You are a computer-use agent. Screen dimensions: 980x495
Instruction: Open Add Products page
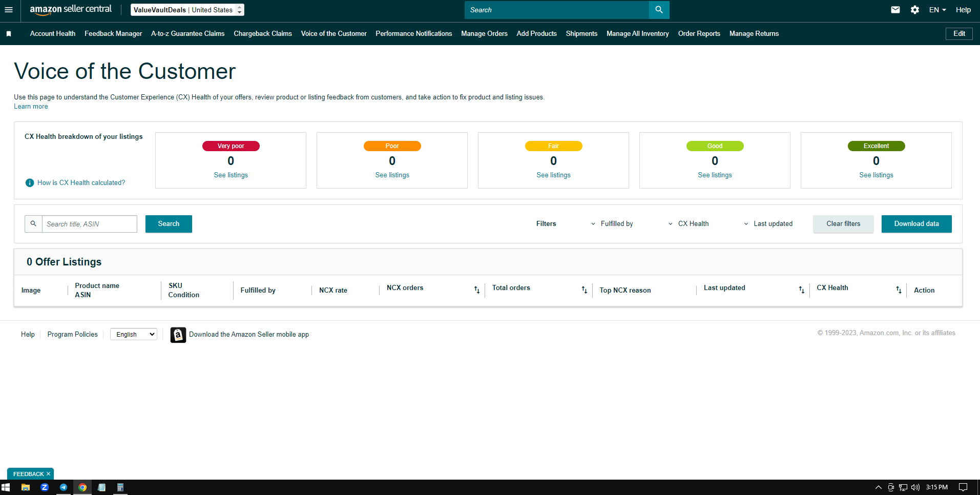coord(537,34)
